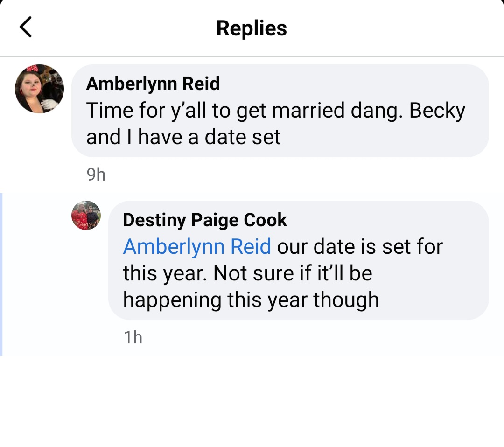Click the 9h timestamp under first comment
The width and height of the screenshot is (504, 447).
coord(96,175)
